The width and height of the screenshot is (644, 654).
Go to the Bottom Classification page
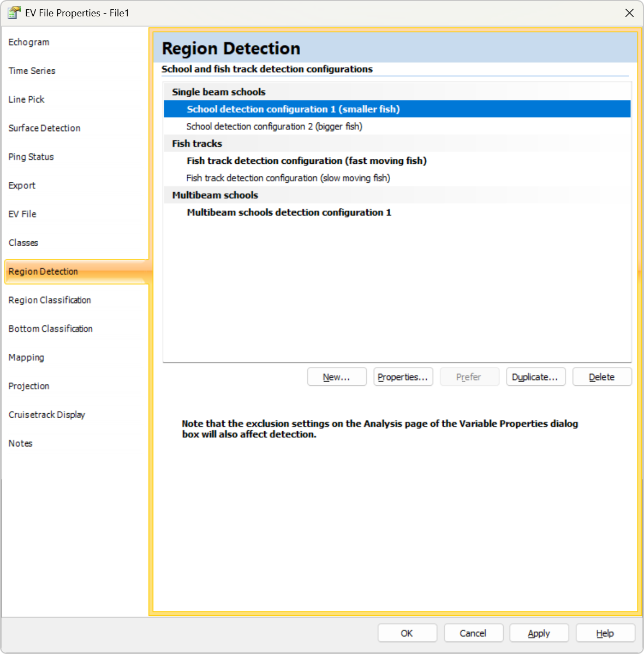[50, 329]
